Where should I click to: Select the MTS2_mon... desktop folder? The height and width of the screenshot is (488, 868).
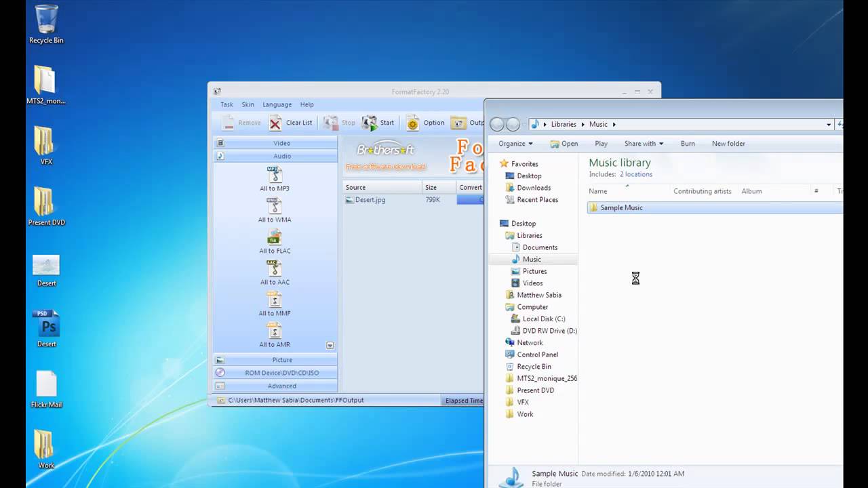click(46, 85)
